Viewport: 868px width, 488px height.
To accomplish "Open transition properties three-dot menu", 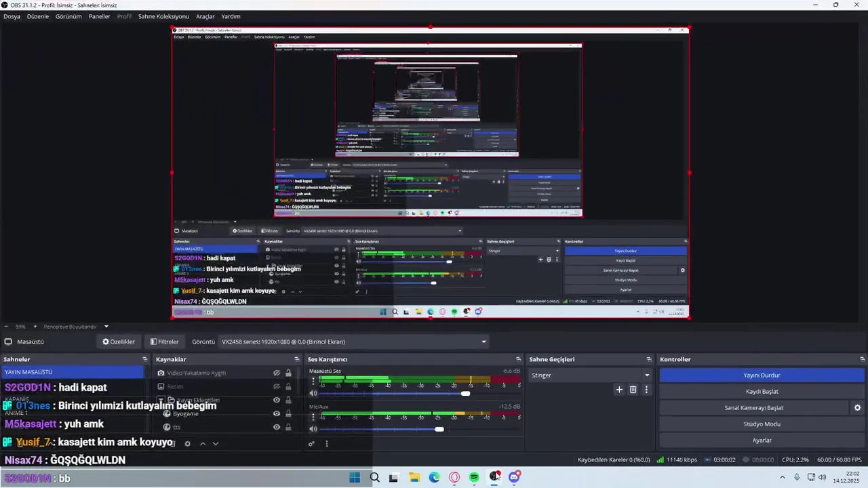I will point(646,390).
